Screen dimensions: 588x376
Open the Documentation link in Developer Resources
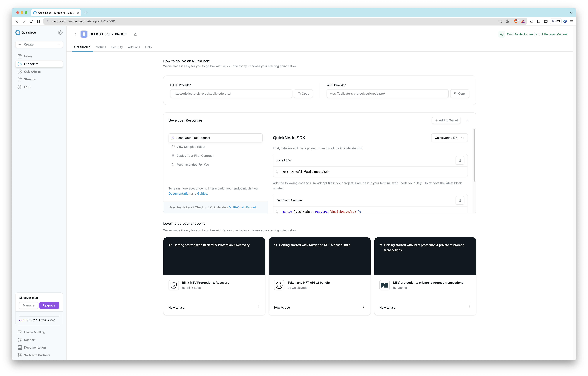pyautogui.click(x=179, y=194)
